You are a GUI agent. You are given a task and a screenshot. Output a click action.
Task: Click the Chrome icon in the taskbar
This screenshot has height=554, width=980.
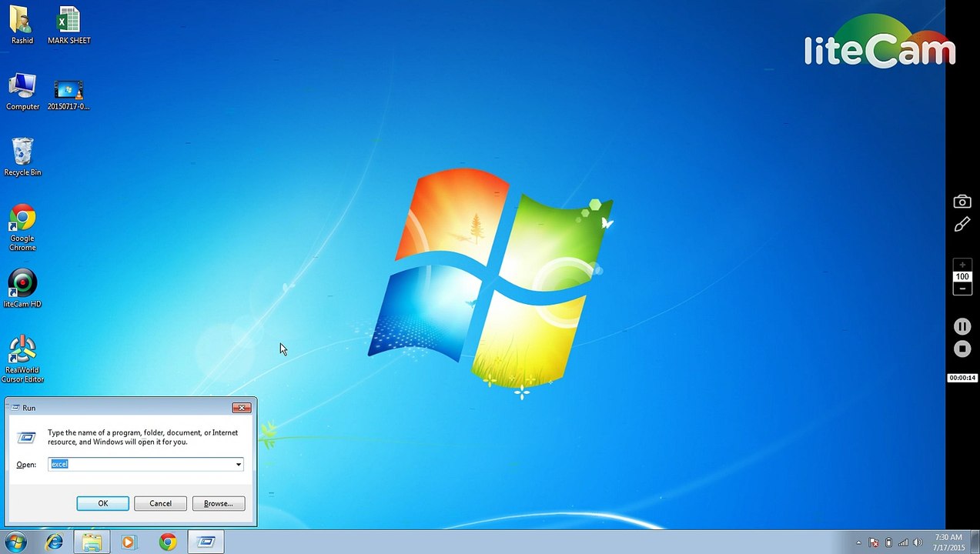tap(167, 542)
